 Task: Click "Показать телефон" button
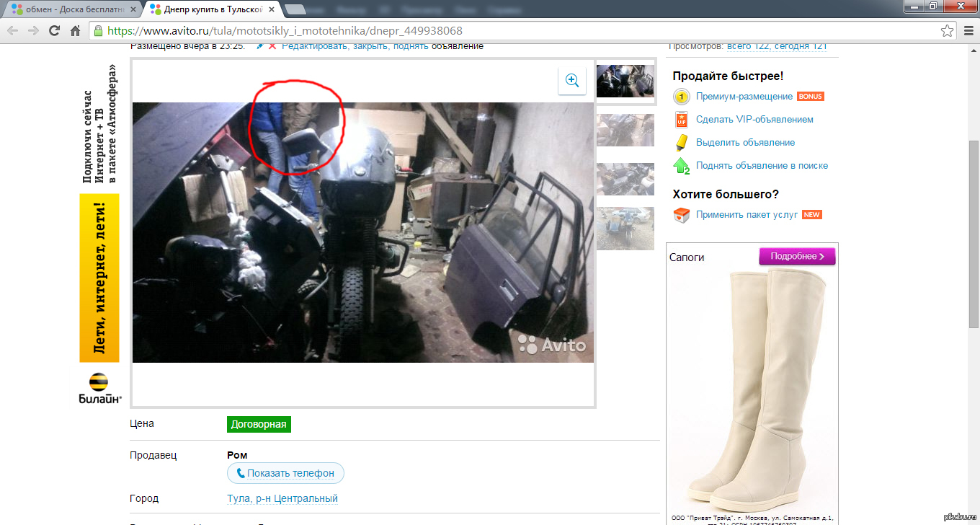[285, 473]
